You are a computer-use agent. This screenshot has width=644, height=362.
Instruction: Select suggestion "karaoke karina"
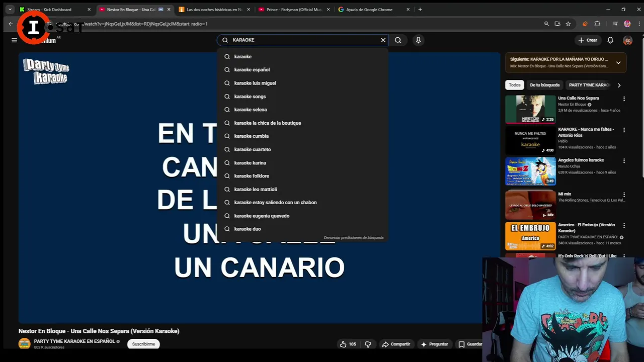pos(303,163)
